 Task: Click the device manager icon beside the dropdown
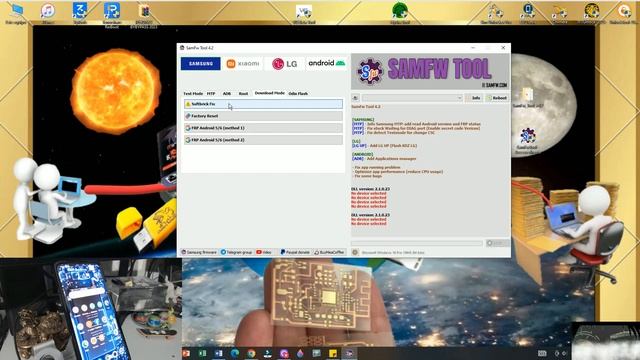(x=355, y=98)
